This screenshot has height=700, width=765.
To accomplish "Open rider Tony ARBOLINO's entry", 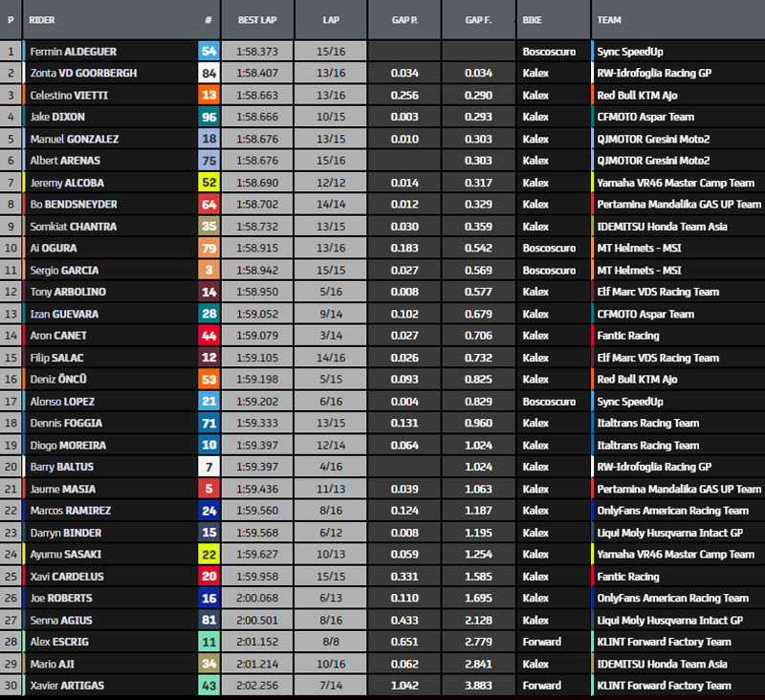I will (67, 293).
